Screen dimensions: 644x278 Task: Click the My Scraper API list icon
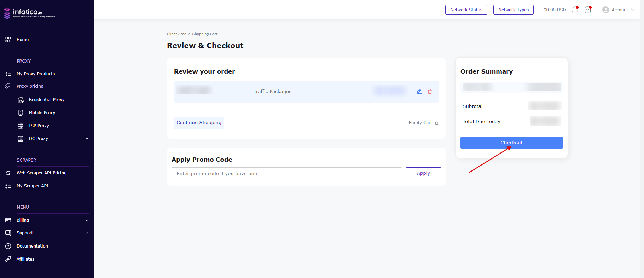[x=8, y=186]
